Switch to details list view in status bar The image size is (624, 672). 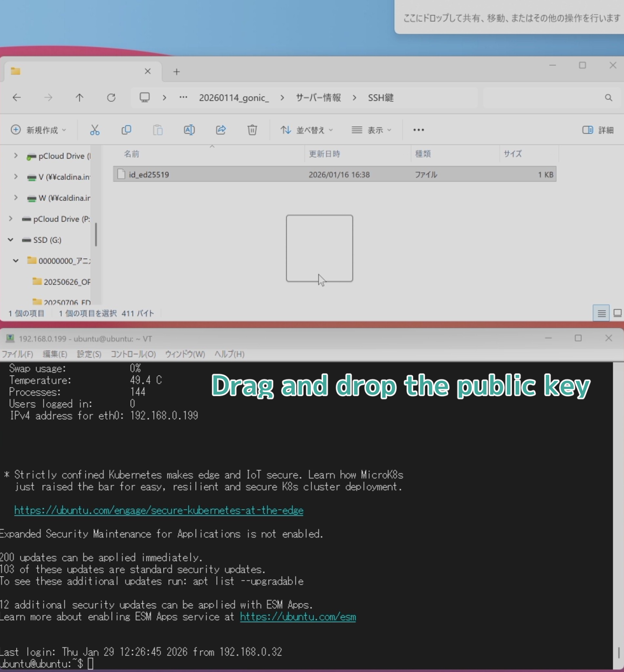pyautogui.click(x=601, y=313)
